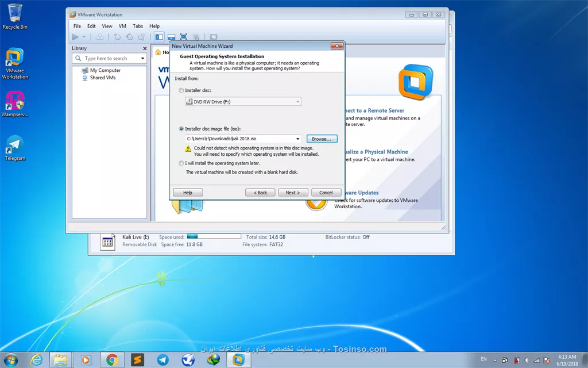Click the take snapshot toolbar icon
This screenshot has width=588, height=368.
click(117, 37)
